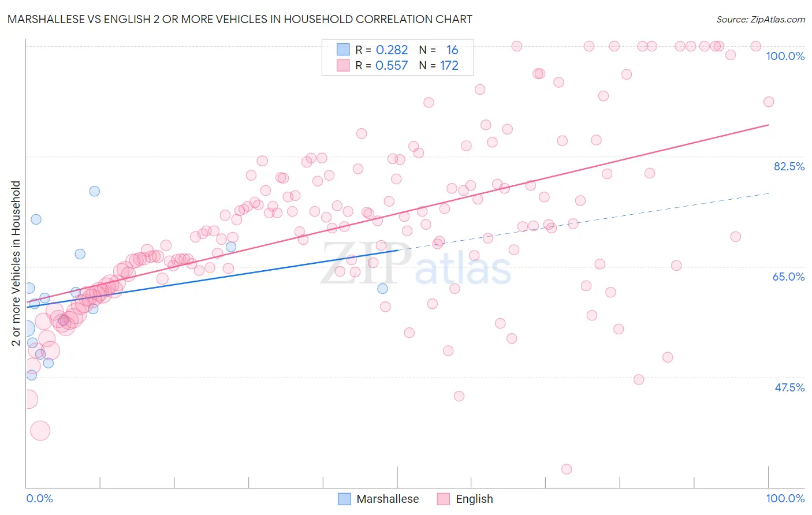Click the chart title text
The width and height of the screenshot is (812, 515).
[x=240, y=19]
